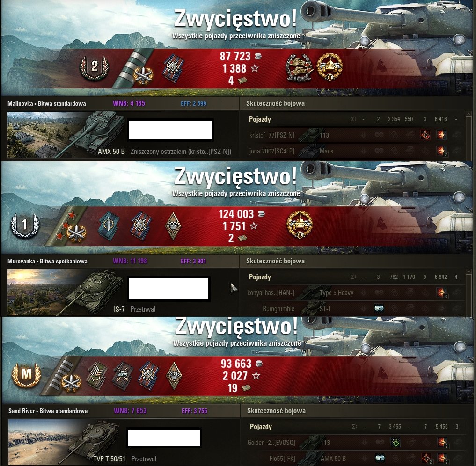Click the gold tank medal beside 124 003 credits
The image size is (476, 466).
coord(300,225)
